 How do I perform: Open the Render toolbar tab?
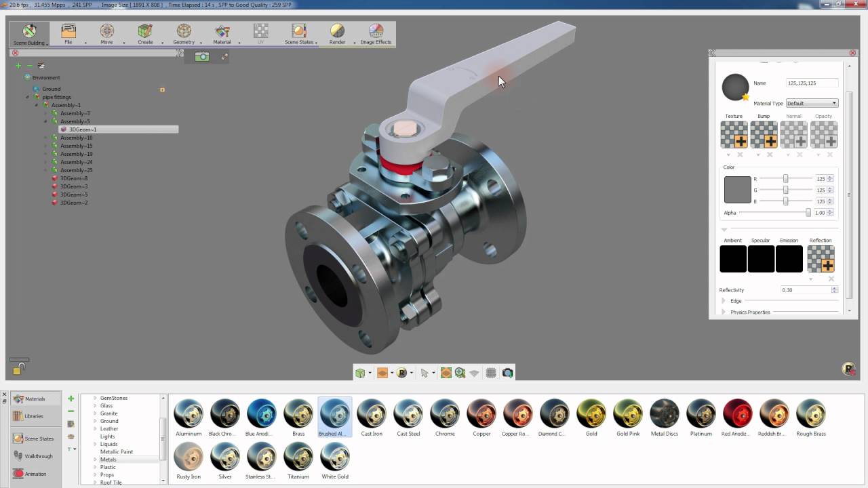click(x=337, y=34)
